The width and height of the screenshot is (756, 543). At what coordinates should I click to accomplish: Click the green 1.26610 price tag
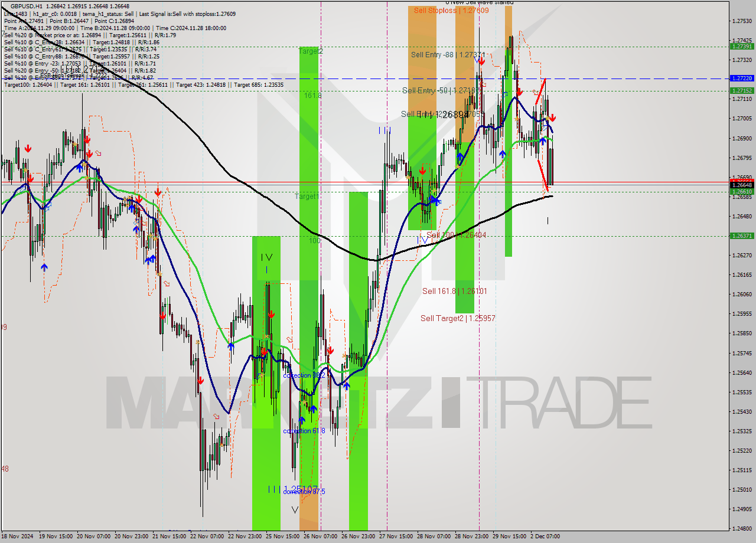tap(742, 191)
